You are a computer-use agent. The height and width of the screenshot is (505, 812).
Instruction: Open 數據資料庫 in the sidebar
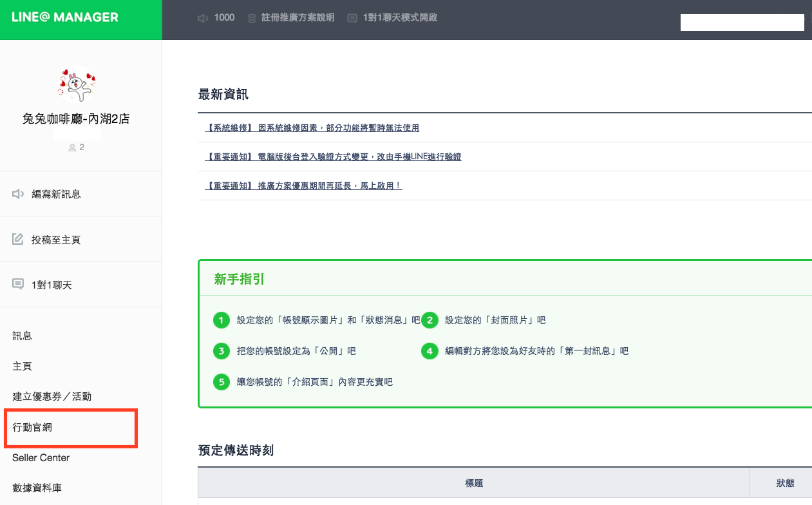[x=37, y=488]
